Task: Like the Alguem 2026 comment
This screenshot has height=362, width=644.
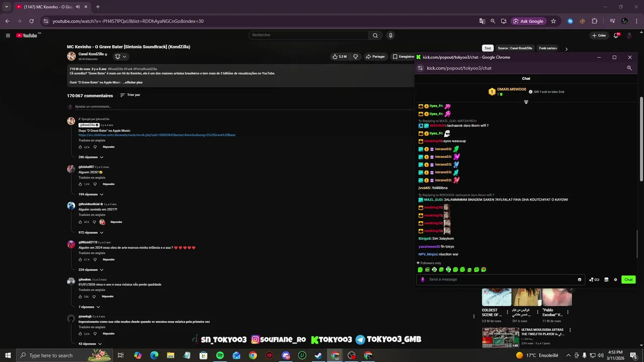Action: [x=80, y=184]
